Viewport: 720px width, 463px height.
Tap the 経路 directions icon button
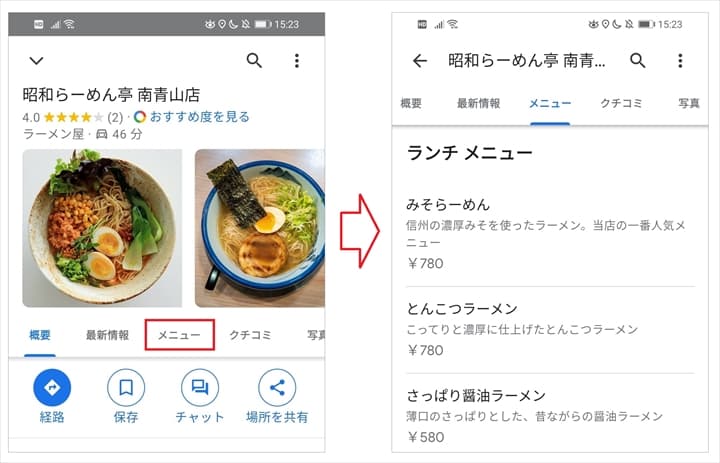tap(52, 388)
